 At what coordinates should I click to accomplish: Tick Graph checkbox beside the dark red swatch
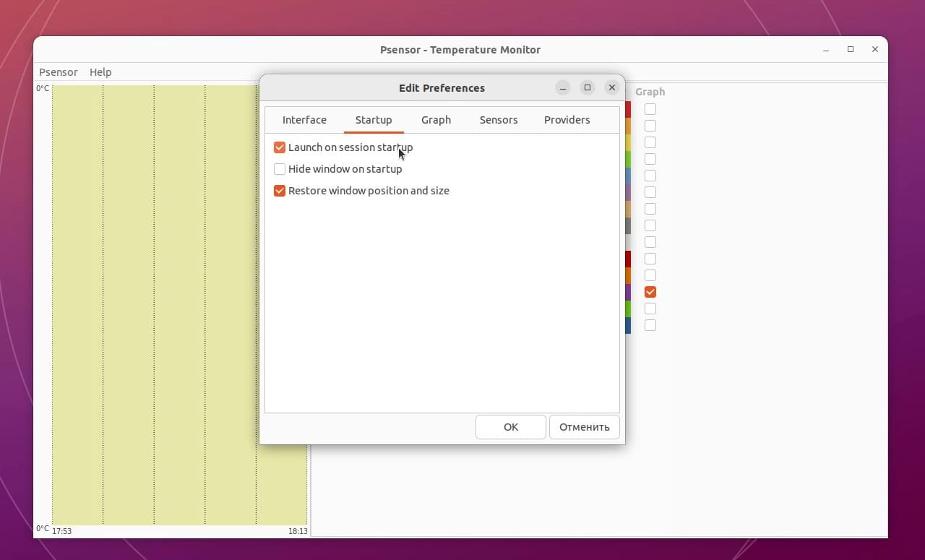[650, 259]
